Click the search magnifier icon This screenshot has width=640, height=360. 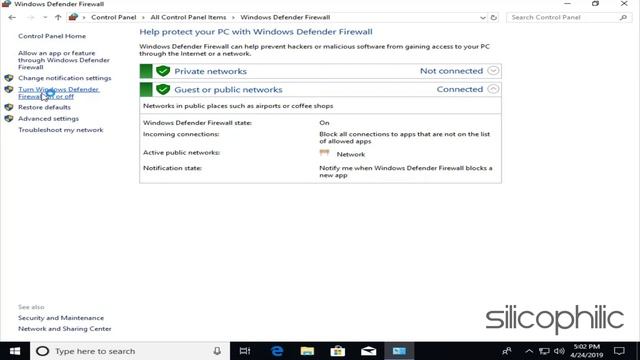pyautogui.click(x=623, y=18)
